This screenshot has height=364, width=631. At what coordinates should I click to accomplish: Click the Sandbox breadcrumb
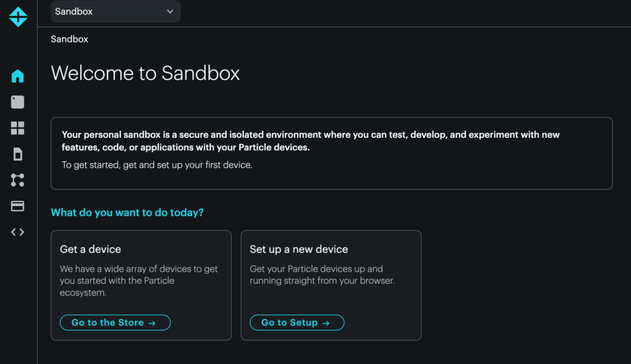[70, 39]
